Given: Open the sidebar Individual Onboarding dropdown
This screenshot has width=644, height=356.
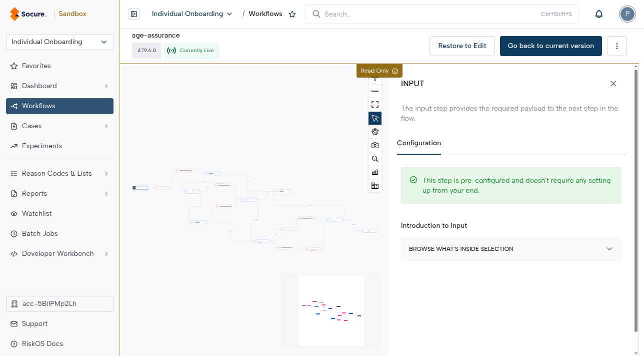Looking at the screenshot, I should (x=59, y=42).
